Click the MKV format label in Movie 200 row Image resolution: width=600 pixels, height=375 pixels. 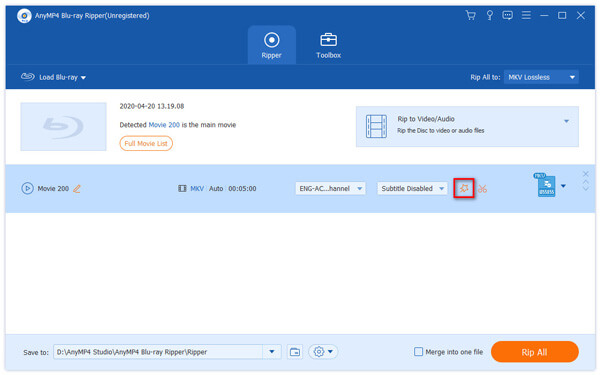pyautogui.click(x=197, y=189)
